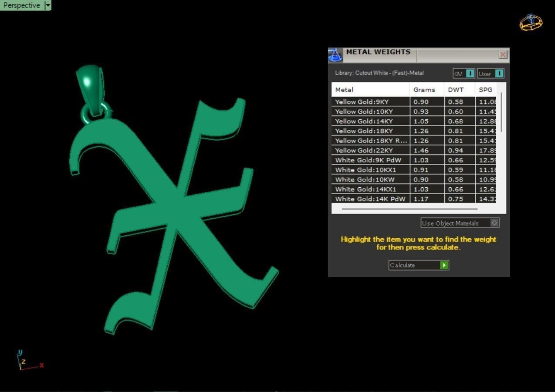Open the Perspective viewport dropdown arrow
Screen dimensions: 555x392
point(48,5)
